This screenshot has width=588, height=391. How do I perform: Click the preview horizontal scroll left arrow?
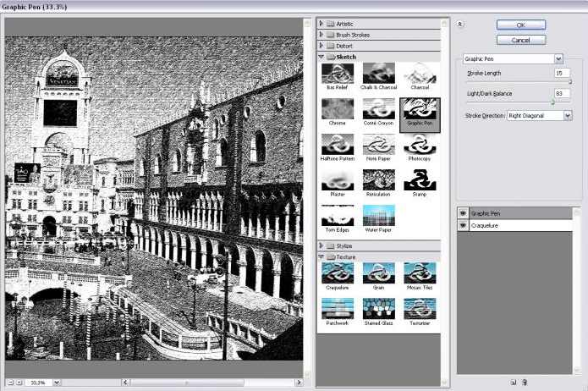click(x=125, y=383)
